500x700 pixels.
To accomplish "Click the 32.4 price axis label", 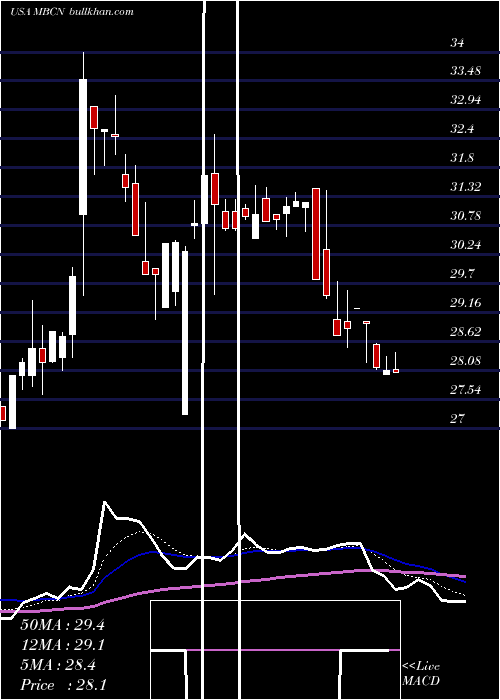I will [462, 129].
